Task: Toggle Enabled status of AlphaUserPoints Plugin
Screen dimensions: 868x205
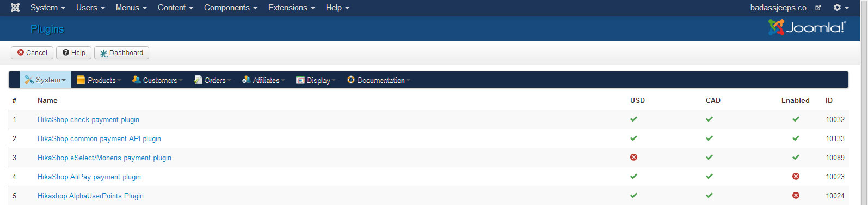Action: [796, 196]
